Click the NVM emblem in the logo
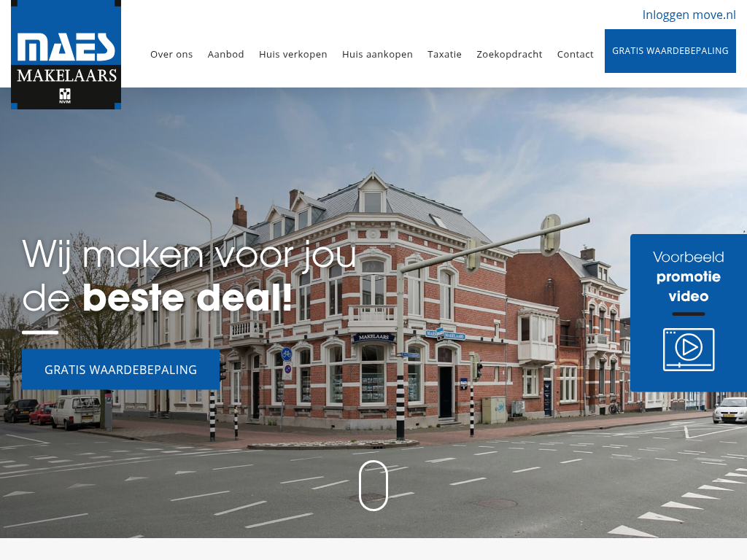Viewport: 747px width, 560px height. coord(65,96)
